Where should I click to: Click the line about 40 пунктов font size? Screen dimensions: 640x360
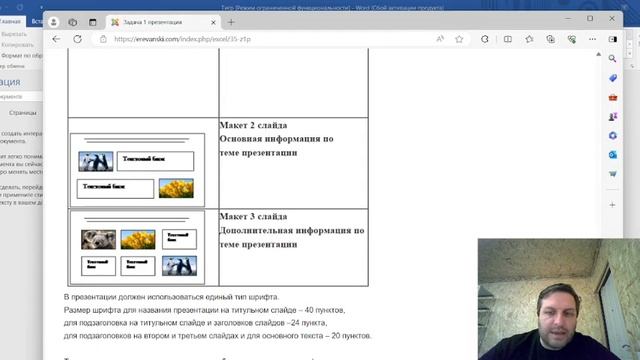[x=204, y=310]
